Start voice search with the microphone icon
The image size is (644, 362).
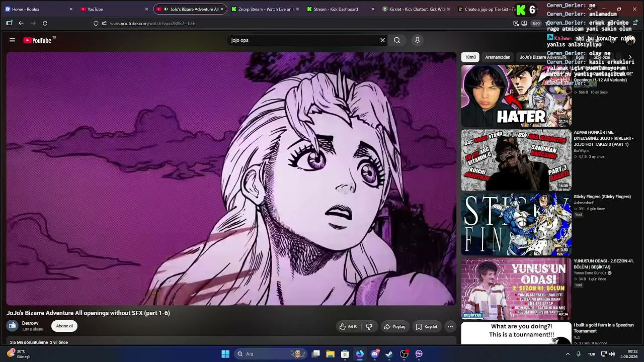[x=417, y=40]
